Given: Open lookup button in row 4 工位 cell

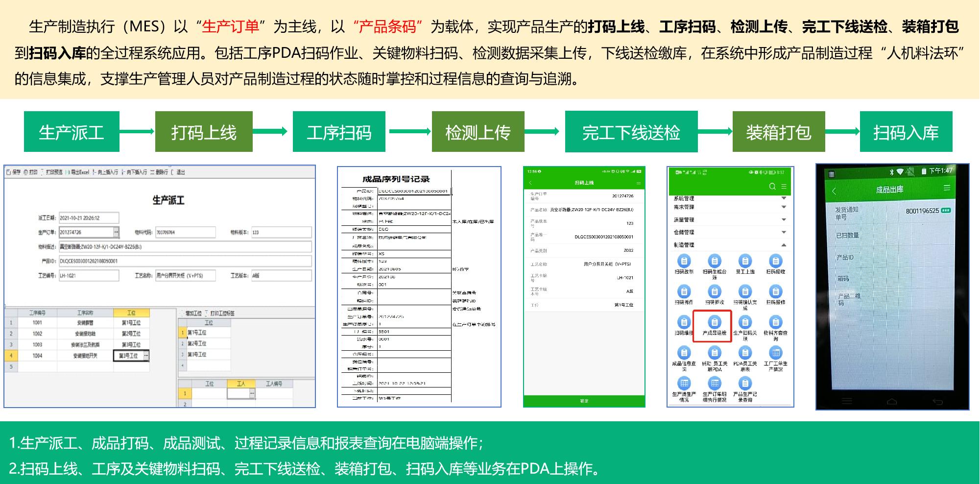Looking at the screenshot, I should (146, 356).
